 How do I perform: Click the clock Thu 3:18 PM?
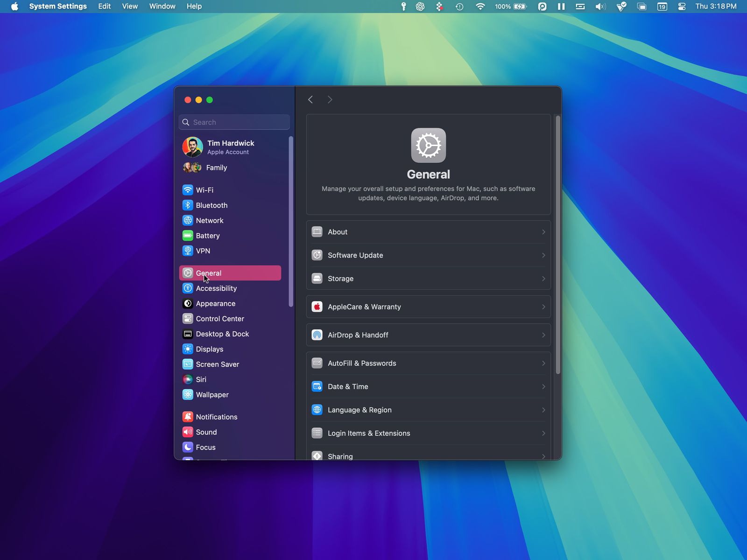pyautogui.click(x=716, y=6)
